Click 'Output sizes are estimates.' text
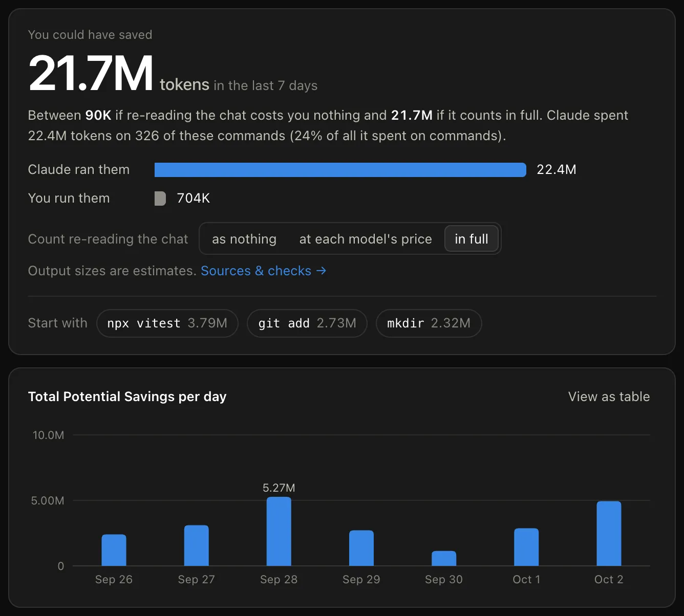Image resolution: width=684 pixels, height=616 pixels. click(113, 271)
